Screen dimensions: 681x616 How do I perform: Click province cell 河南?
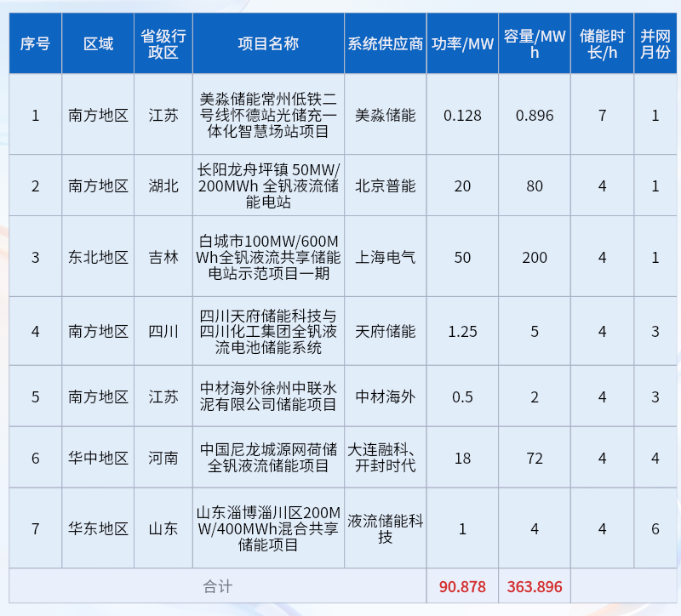pyautogui.click(x=163, y=458)
